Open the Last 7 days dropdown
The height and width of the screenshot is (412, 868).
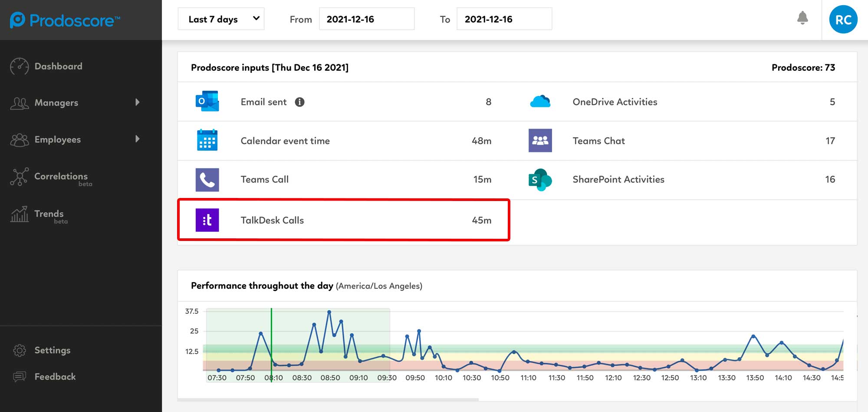click(x=221, y=19)
